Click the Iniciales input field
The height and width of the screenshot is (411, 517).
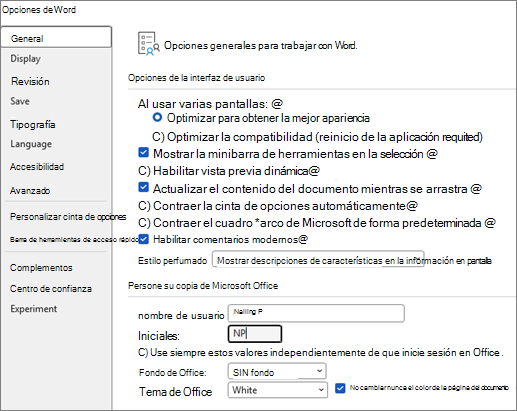point(255,334)
